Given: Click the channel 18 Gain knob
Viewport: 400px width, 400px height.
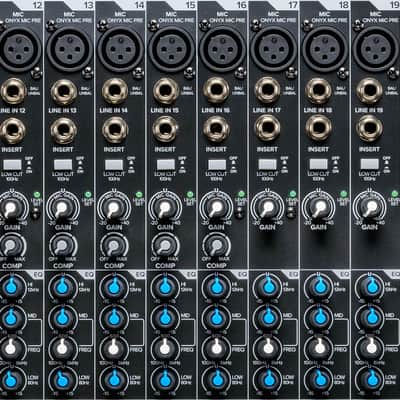Looking at the screenshot, I should [x=319, y=209].
